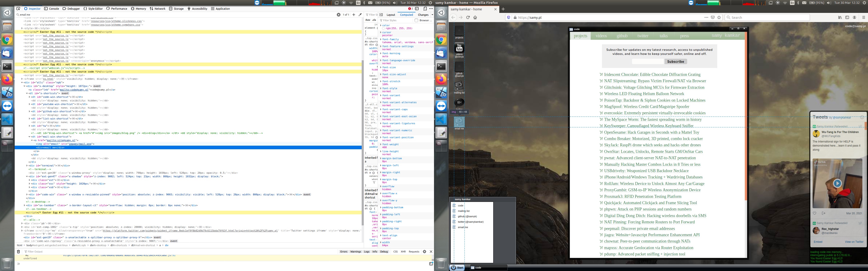Switch sidebar to Layout tab
The image size is (868, 271).
pos(391,15)
